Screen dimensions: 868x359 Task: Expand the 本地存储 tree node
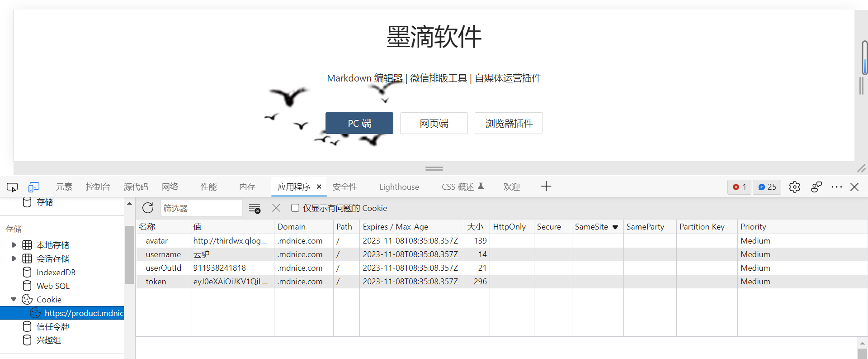(14, 245)
